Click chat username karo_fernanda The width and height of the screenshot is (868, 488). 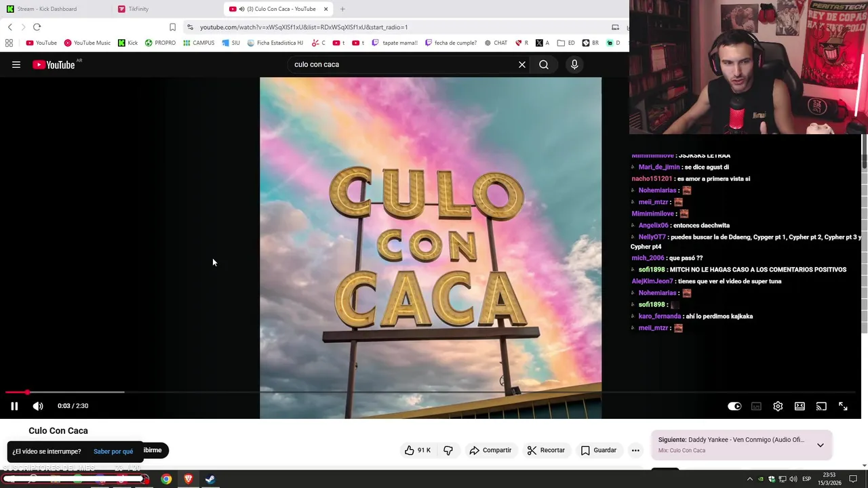[660, 317]
